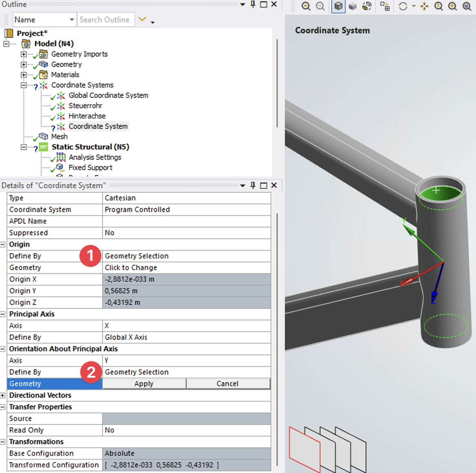Select Steuerrohr coordinate system in outline
Screen dimensions: 476x473
click(x=85, y=106)
